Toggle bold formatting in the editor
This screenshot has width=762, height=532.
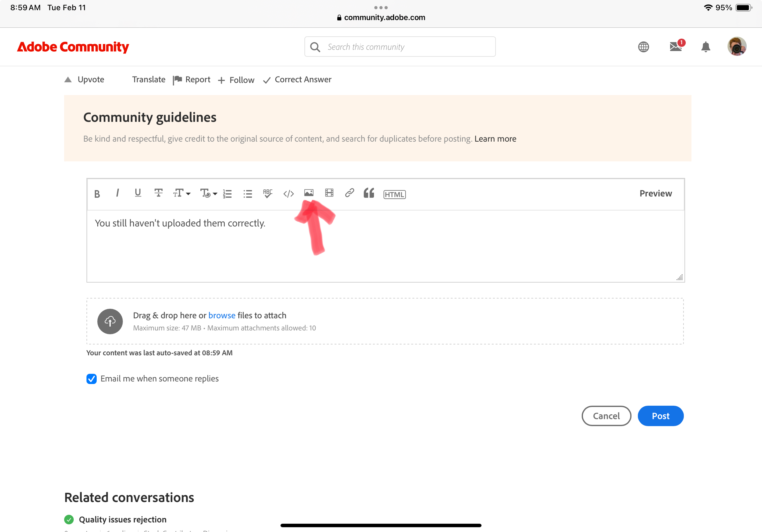click(97, 193)
